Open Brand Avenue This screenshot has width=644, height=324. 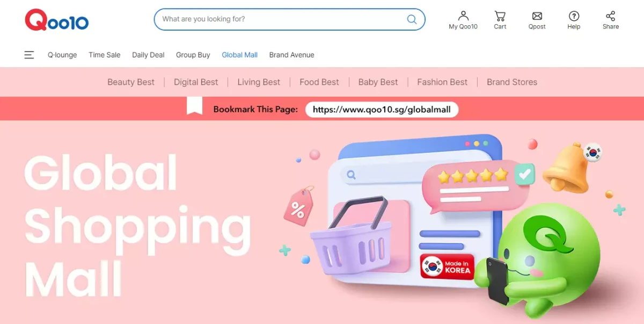pyautogui.click(x=292, y=55)
